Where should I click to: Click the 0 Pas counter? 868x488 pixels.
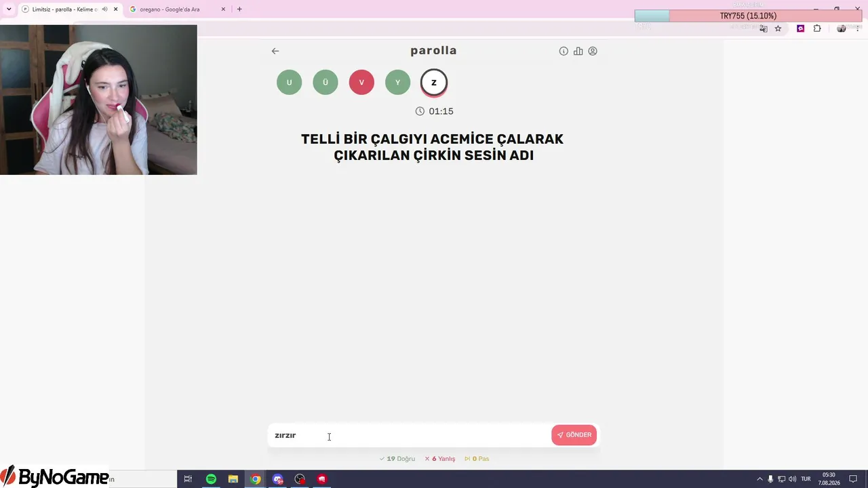[477, 459]
